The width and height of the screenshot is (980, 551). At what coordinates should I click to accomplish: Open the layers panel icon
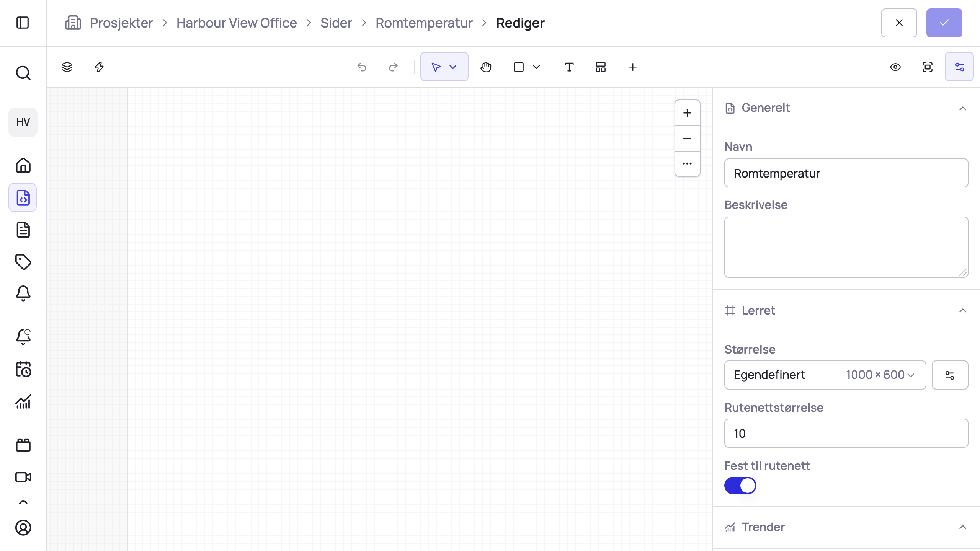click(67, 67)
